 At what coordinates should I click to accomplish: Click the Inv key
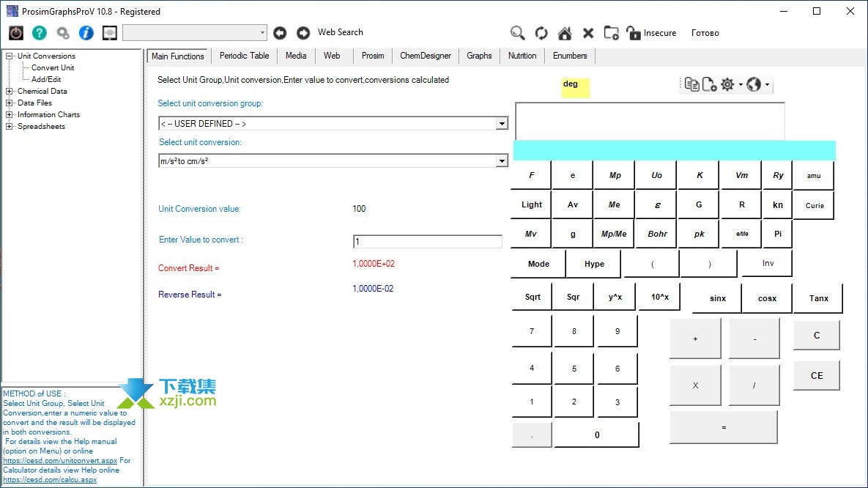click(767, 263)
